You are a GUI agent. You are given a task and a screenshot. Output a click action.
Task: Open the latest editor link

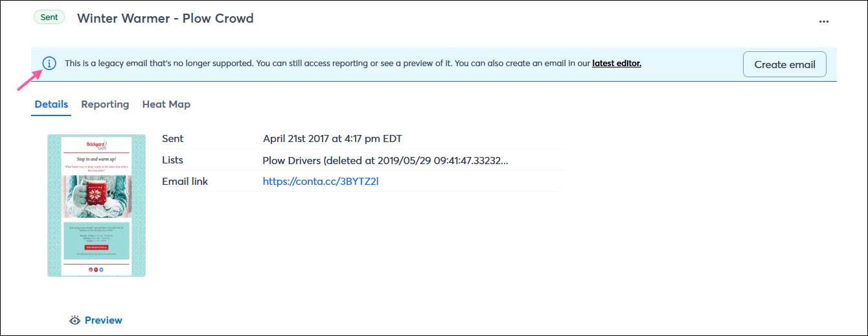617,64
